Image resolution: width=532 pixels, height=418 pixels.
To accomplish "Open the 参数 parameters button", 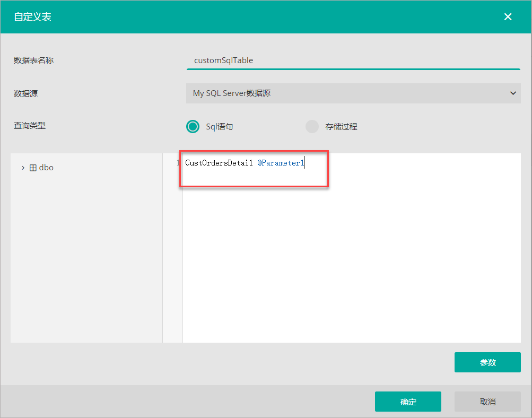I will tap(487, 362).
